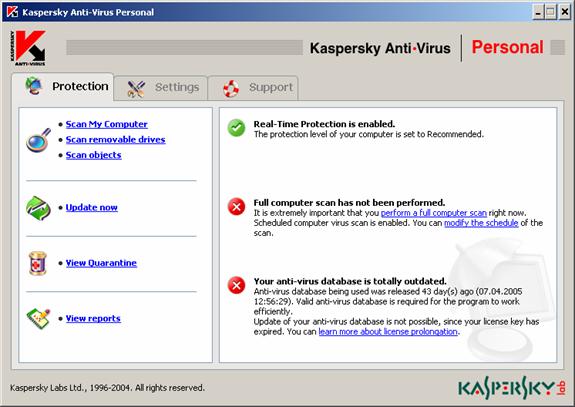The height and width of the screenshot is (407, 575).
Task: Minimize the Kaspersky window
Action: [538, 12]
